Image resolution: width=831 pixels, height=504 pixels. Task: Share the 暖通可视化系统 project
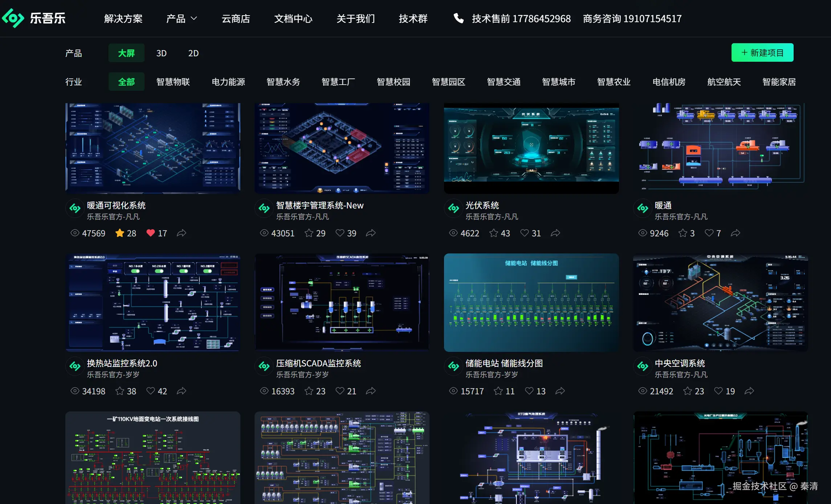pyautogui.click(x=182, y=233)
